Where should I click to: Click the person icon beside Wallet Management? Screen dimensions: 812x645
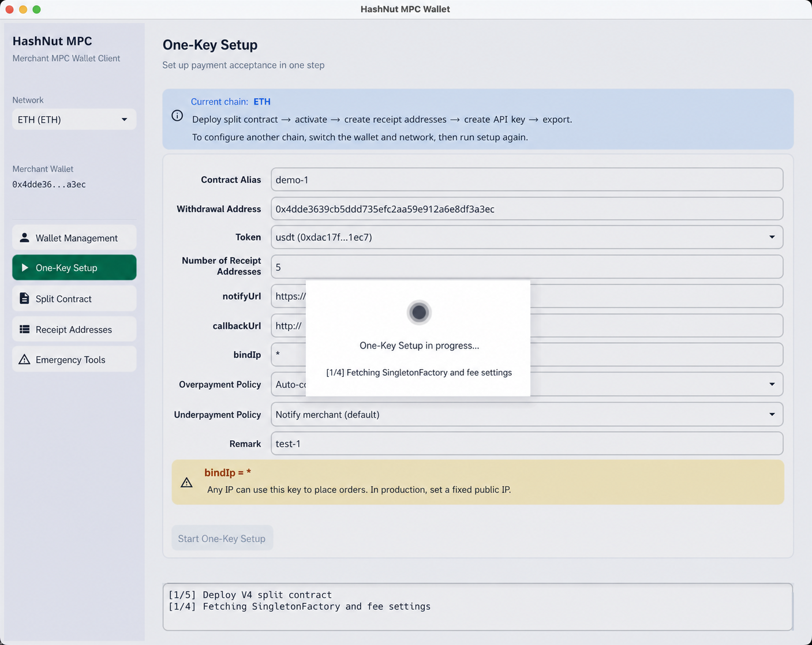pos(24,238)
